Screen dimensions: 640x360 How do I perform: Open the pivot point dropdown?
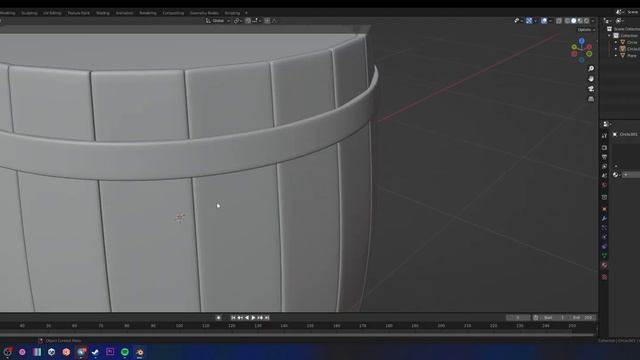(238, 20)
